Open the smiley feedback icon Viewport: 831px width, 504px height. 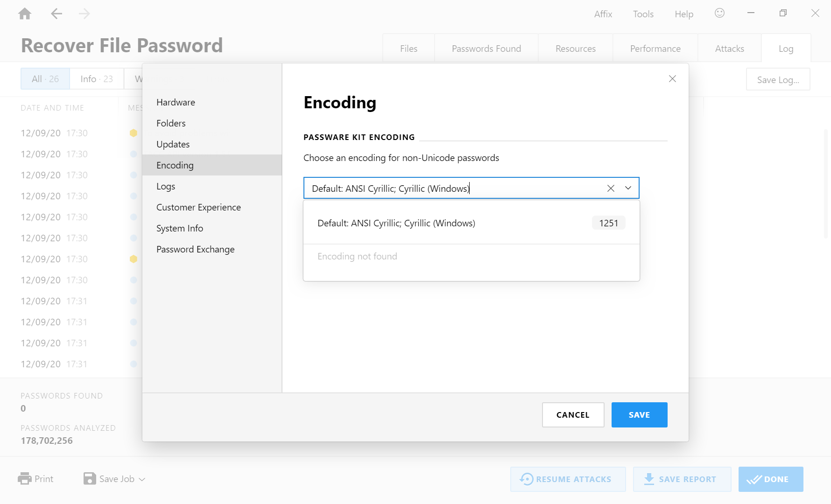point(719,14)
